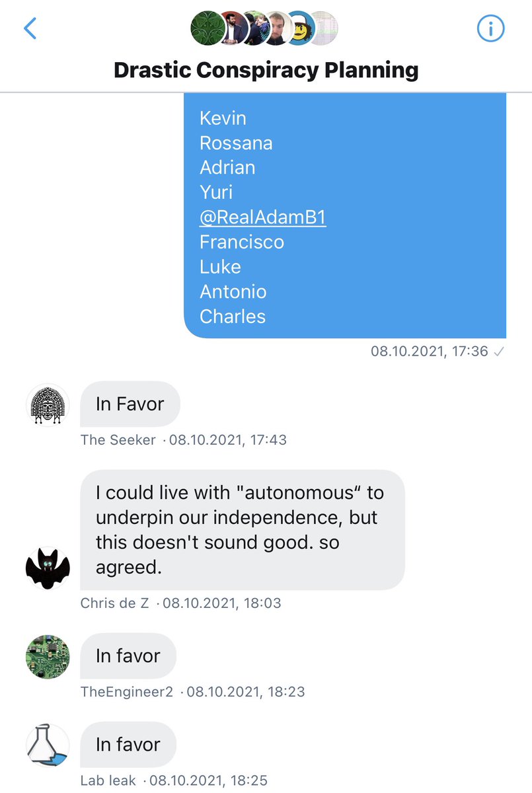The image size is (532, 793).
Task: Go back using the left chevron
Action: [30, 28]
